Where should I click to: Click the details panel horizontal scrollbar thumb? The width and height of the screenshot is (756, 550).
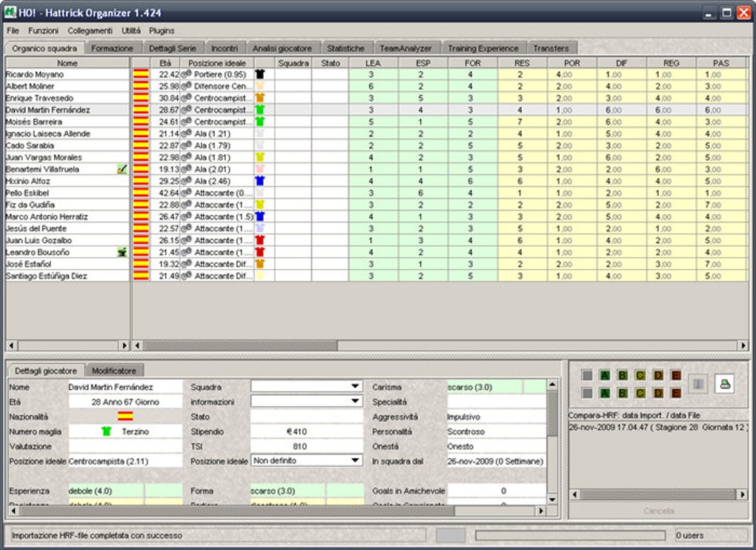236,511
